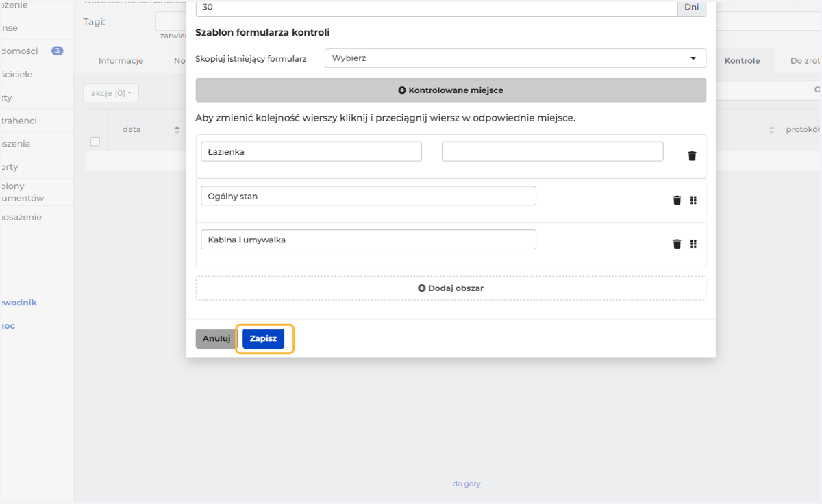Open the sidebar item with badge 3
This screenshot has width=822, height=504.
coord(36,51)
